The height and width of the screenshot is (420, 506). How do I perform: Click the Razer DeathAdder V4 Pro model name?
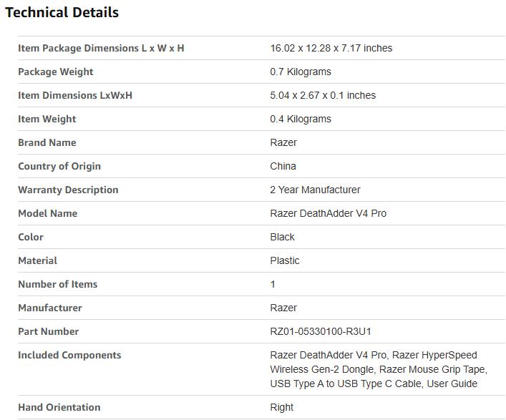[328, 213]
